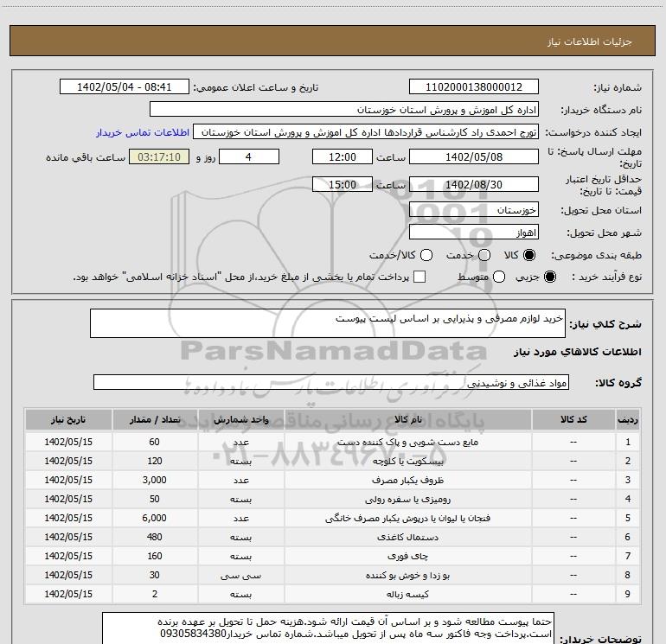Image resolution: width=666 pixels, height=644 pixels.
Task: Click the validity time field 15:00
Action: (x=343, y=184)
